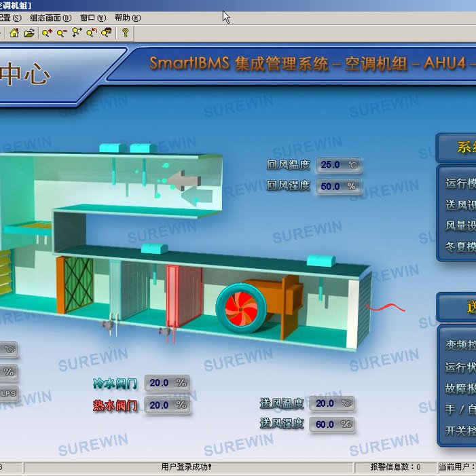Click the 系 panel header on the right
The width and height of the screenshot is (476, 476).
click(x=456, y=147)
